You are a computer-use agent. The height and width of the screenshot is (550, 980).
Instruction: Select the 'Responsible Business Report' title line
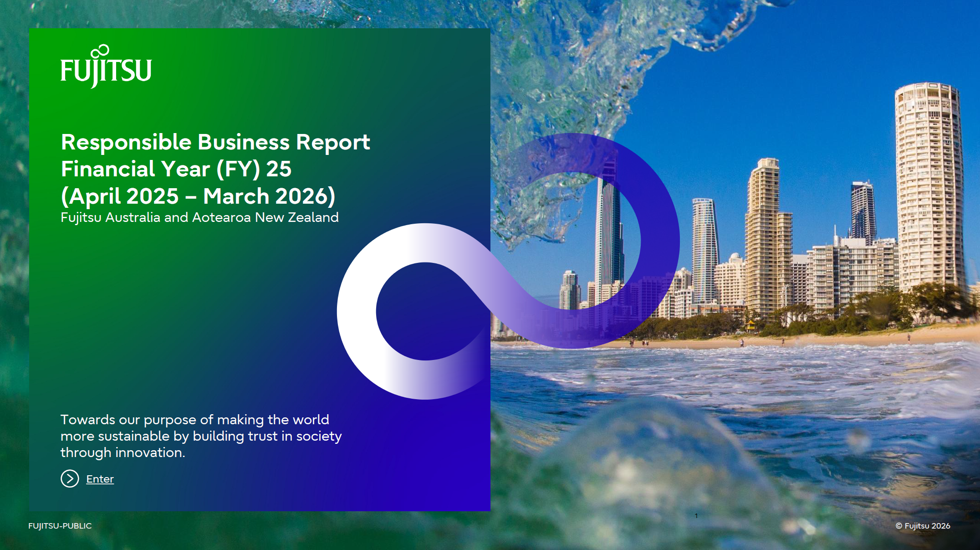215,142
